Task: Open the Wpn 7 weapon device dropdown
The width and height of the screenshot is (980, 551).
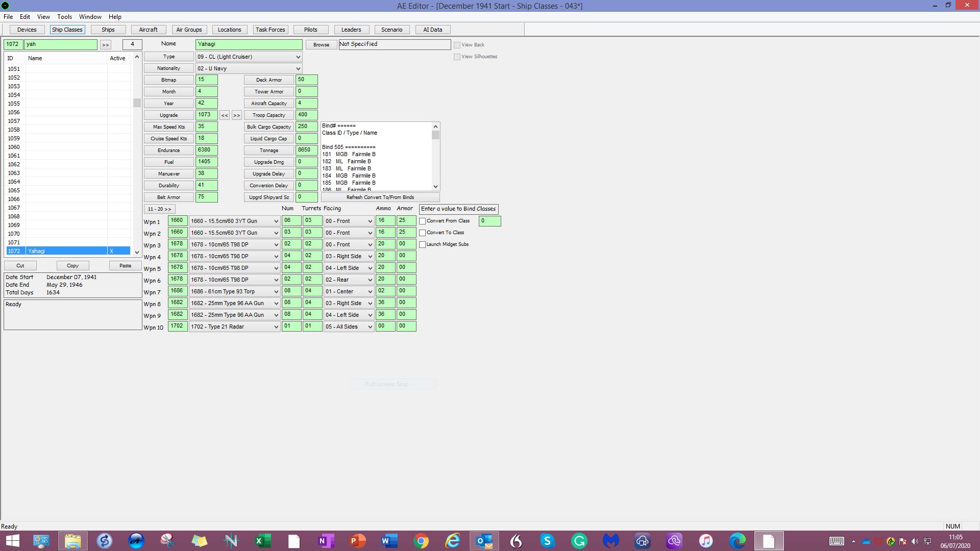Action: coord(234,292)
